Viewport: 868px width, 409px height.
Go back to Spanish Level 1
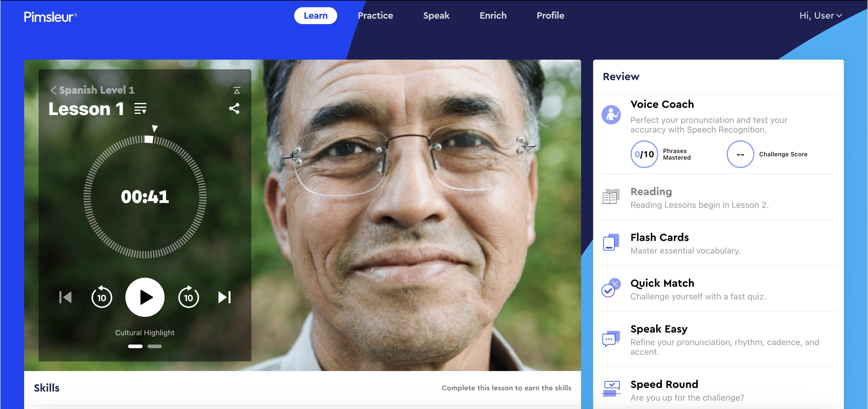pos(92,90)
